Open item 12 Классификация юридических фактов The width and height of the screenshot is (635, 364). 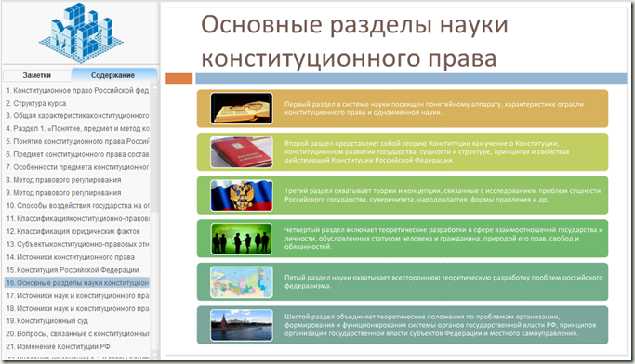pyautogui.click(x=77, y=231)
